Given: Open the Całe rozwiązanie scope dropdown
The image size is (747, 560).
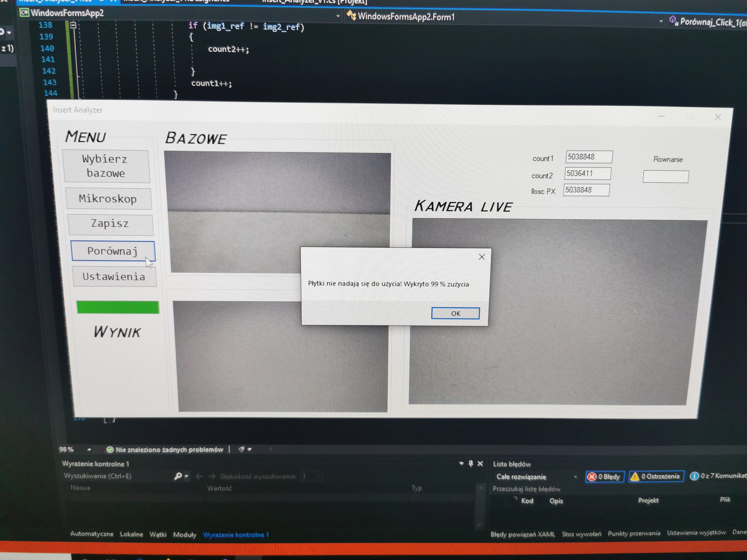Looking at the screenshot, I should [x=575, y=477].
